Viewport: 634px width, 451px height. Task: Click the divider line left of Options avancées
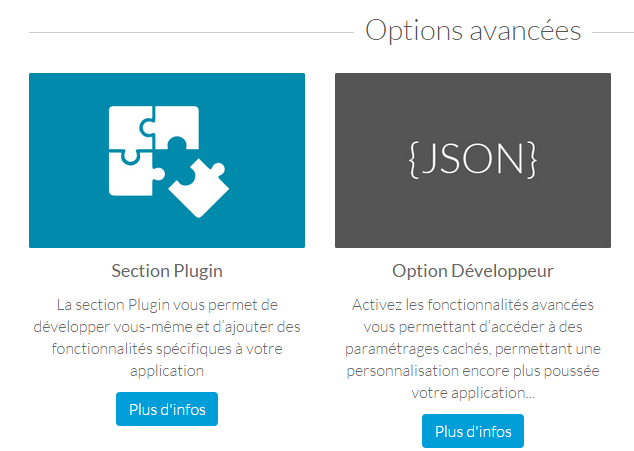[x=191, y=32]
